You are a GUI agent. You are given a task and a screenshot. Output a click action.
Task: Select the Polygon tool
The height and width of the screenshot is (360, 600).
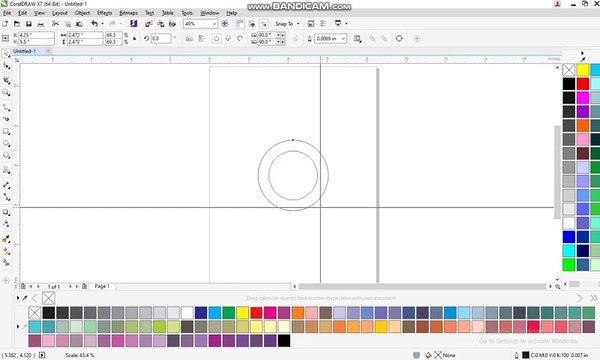pyautogui.click(x=6, y=155)
